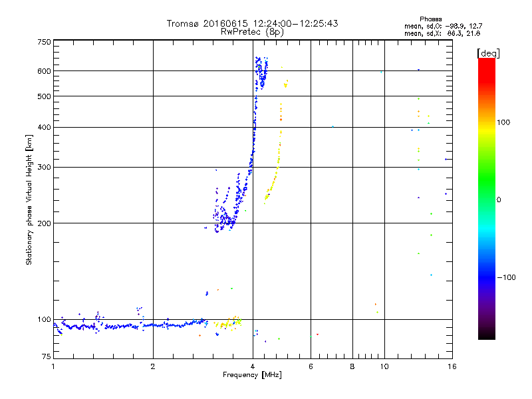Click the y-axis tick label '200'
This screenshot has height=399, width=532.
tap(44, 223)
